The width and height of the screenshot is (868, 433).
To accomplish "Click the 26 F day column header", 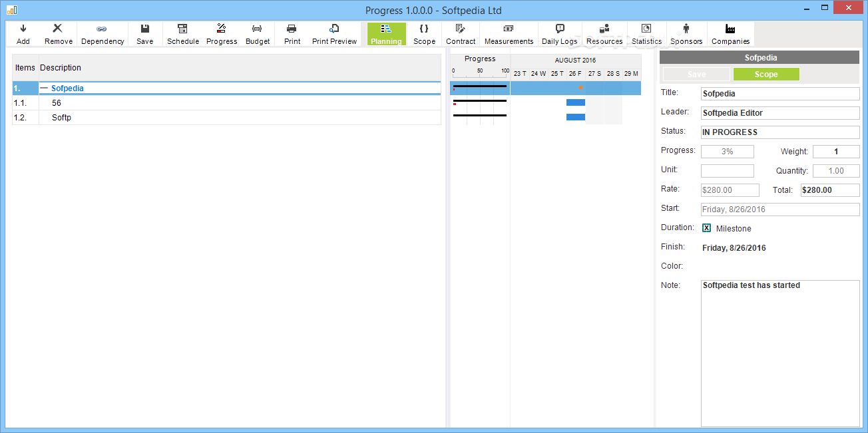I will click(x=576, y=73).
